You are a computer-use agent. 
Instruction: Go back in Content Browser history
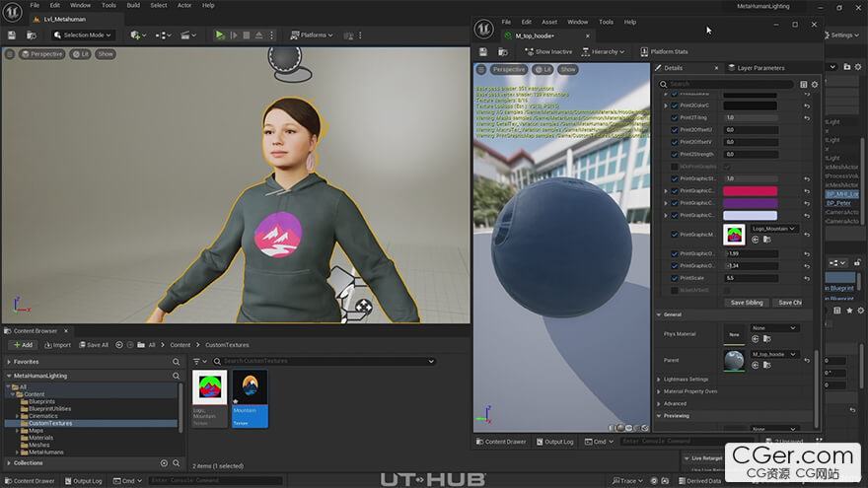[119, 345]
